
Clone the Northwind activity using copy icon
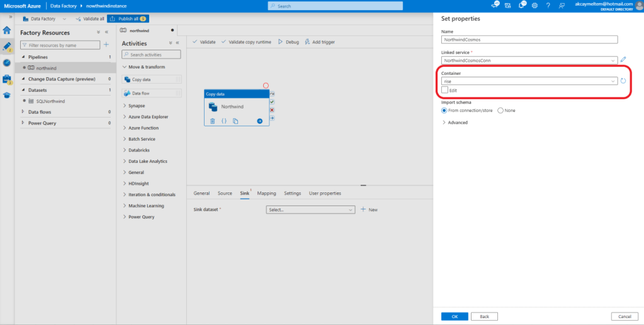tap(235, 121)
